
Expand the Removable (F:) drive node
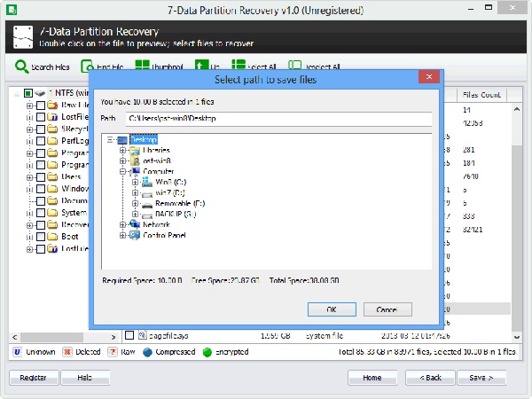(135, 204)
